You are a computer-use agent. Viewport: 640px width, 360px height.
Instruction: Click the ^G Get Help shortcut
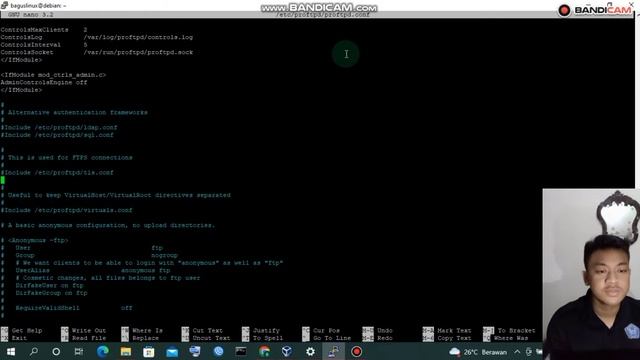[21, 331]
